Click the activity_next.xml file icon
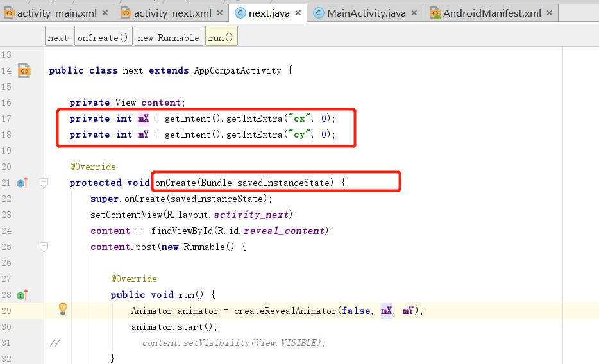This screenshot has height=364, width=599. point(126,13)
